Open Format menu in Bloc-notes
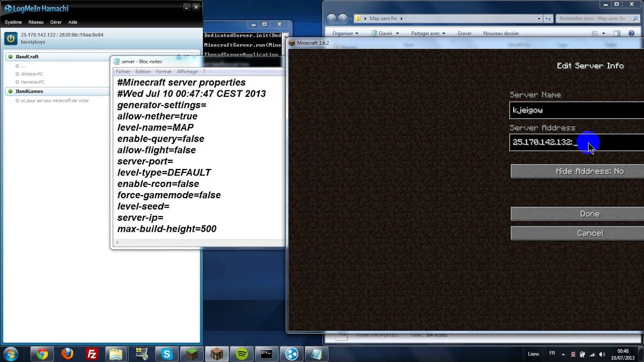The height and width of the screenshot is (362, 644). pyautogui.click(x=164, y=72)
